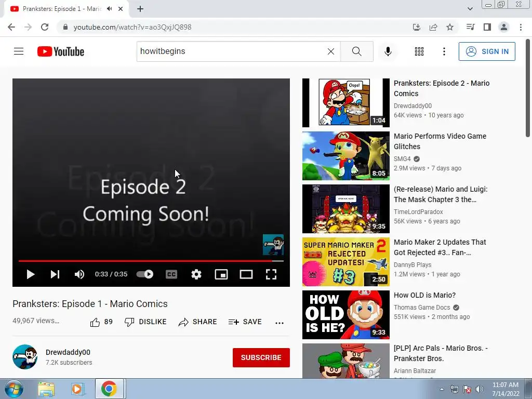Click the red SUBSCRIBE button

click(261, 357)
